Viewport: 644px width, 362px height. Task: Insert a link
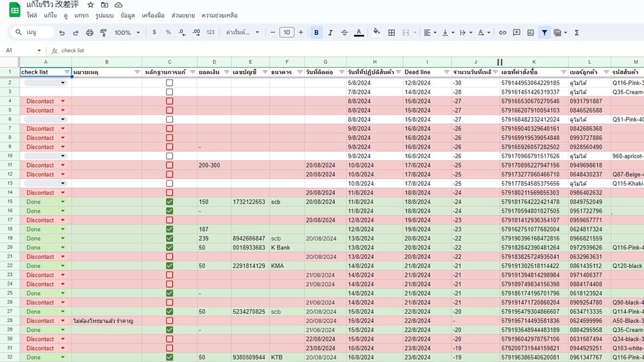point(502,32)
